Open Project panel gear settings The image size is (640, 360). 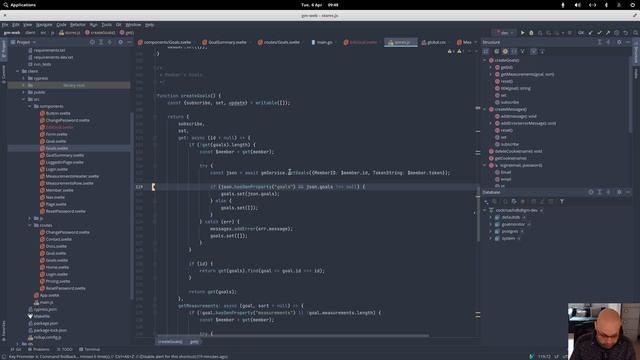pos(120,42)
